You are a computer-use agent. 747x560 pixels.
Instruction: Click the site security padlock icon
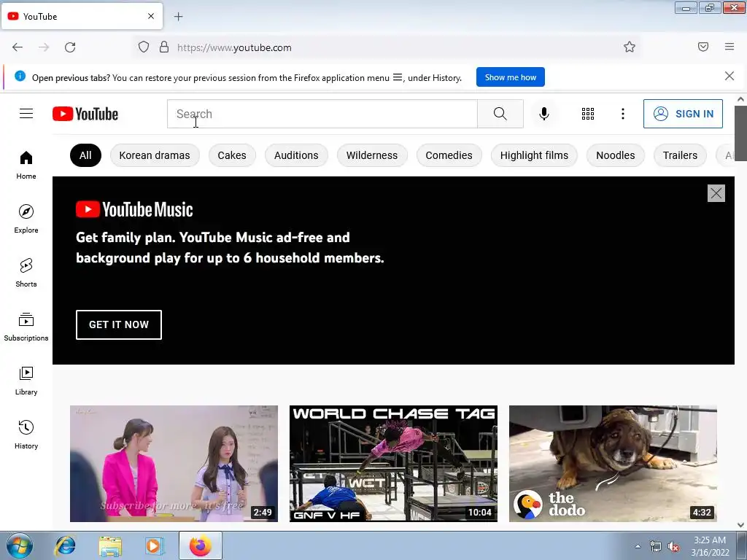[x=164, y=47]
